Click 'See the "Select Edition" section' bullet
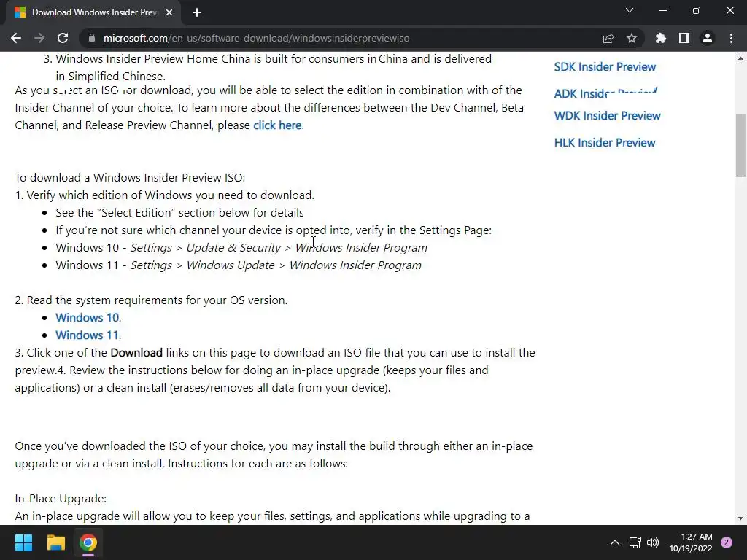747x560 pixels. (179, 213)
